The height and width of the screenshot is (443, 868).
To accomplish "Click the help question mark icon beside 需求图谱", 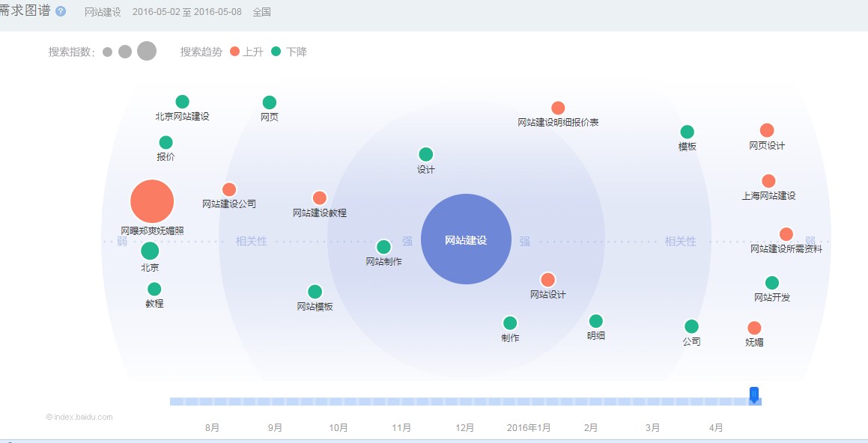I will (x=61, y=11).
